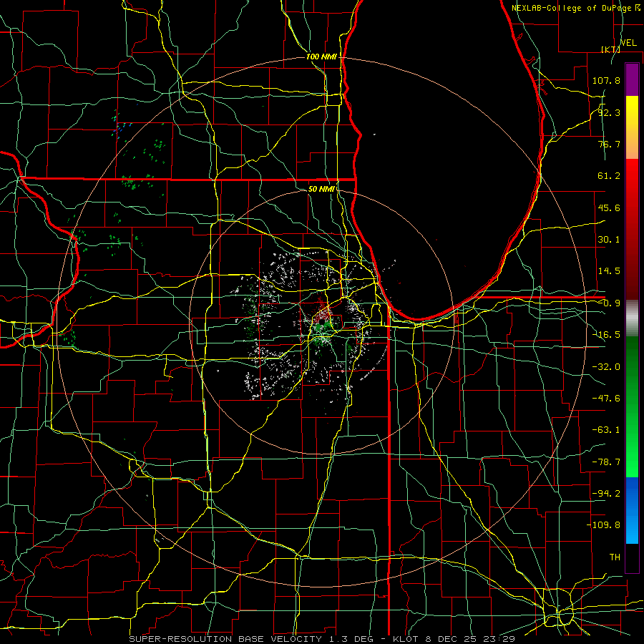This screenshot has width=644, height=644.
Task: Select the 14.5 velocity scale value
Action: pos(609,271)
